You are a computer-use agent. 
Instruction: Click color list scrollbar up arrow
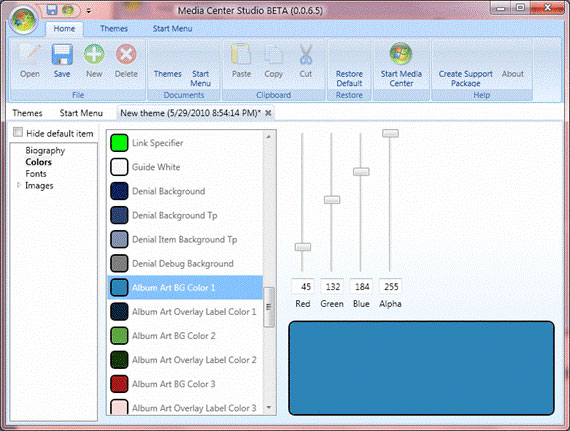click(x=269, y=137)
